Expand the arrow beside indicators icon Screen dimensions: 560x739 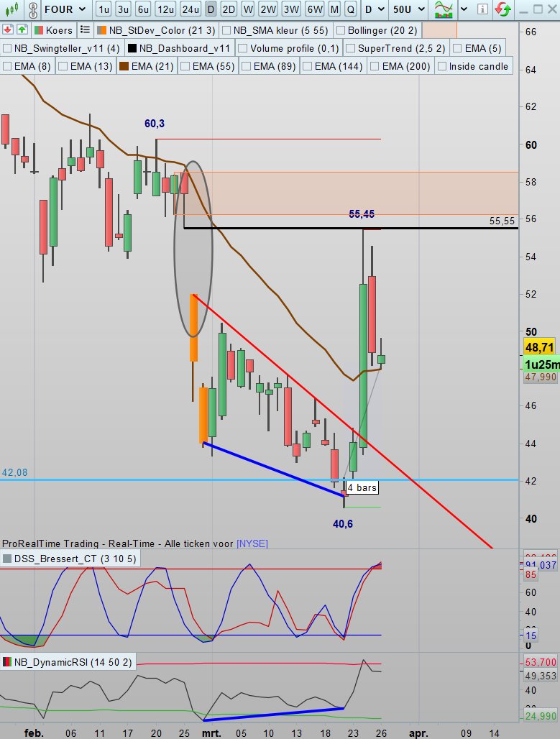click(x=464, y=9)
